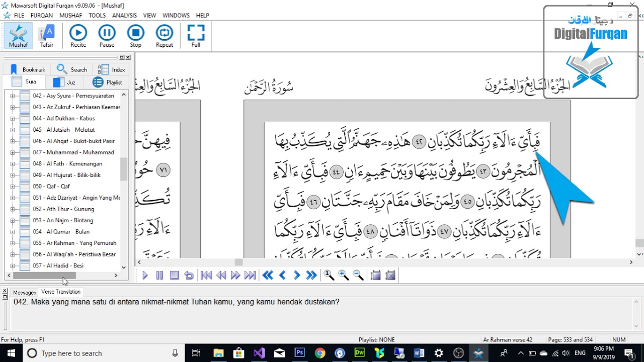Jump to last verse icon
This screenshot has width=644, height=362.
tap(250, 275)
